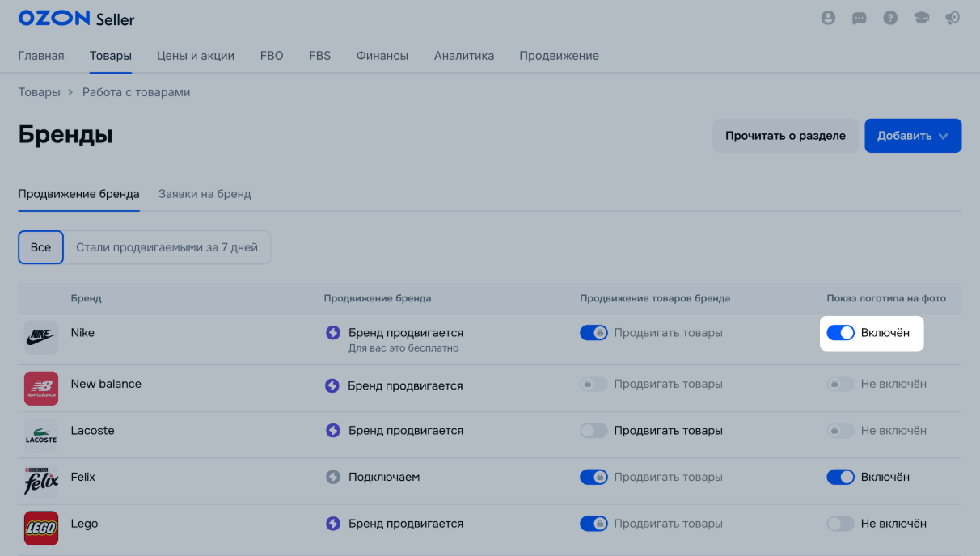
Task: Click the Прочитать о разделе button
Action: 785,136
